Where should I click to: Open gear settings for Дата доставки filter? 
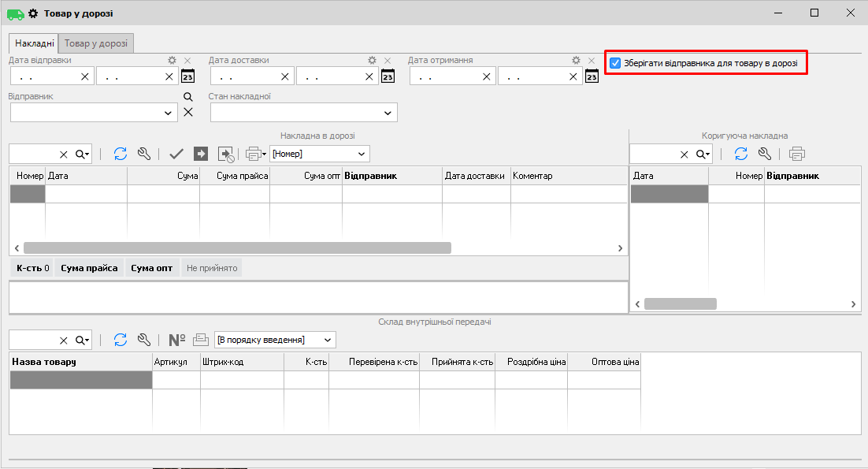click(373, 60)
